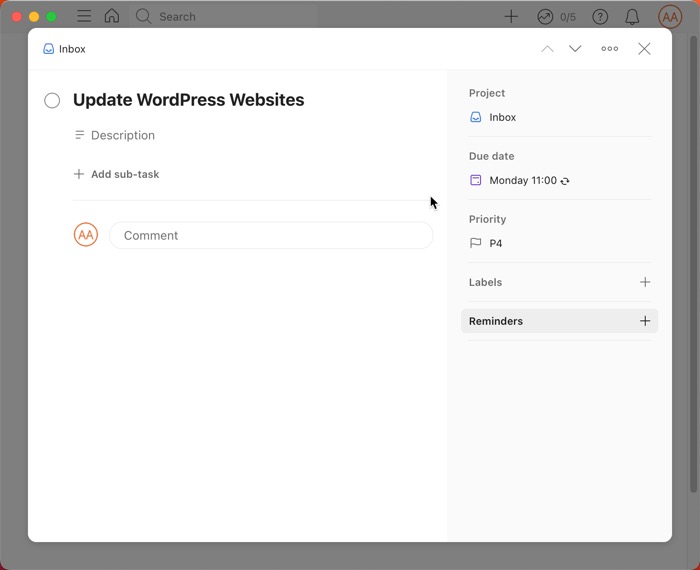The image size is (700, 570).
Task: Click the purple calendar due date icon
Action: pyautogui.click(x=476, y=180)
